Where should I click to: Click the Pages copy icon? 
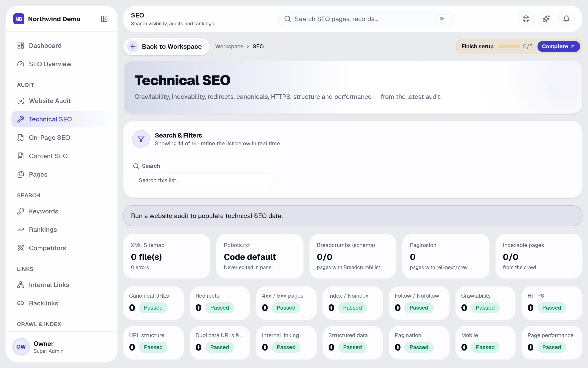21,175
